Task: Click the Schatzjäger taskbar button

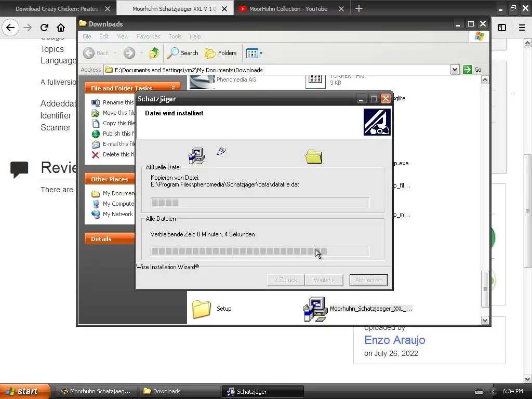Action: 262,392
